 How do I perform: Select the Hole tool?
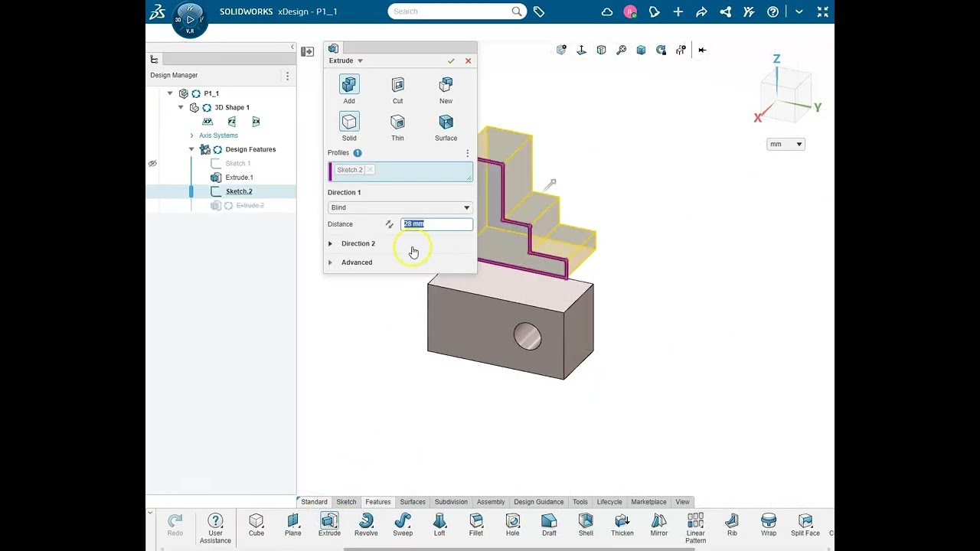coord(513,525)
